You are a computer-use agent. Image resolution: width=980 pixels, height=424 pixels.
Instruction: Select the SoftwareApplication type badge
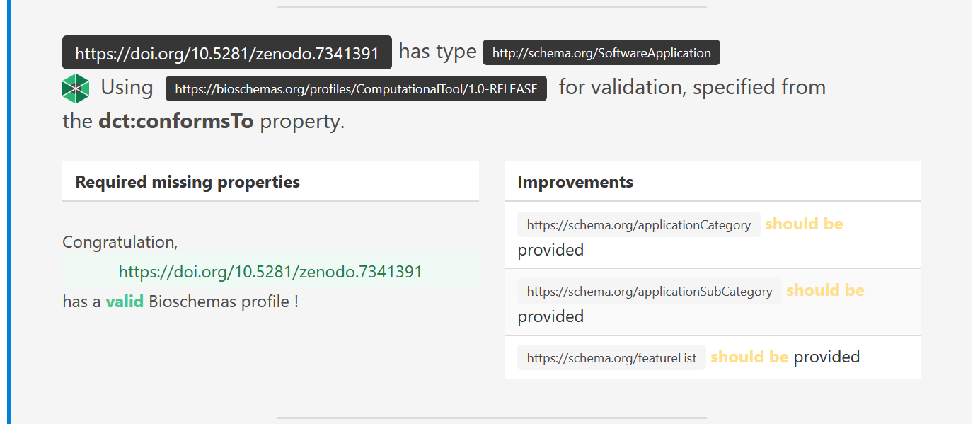[601, 52]
